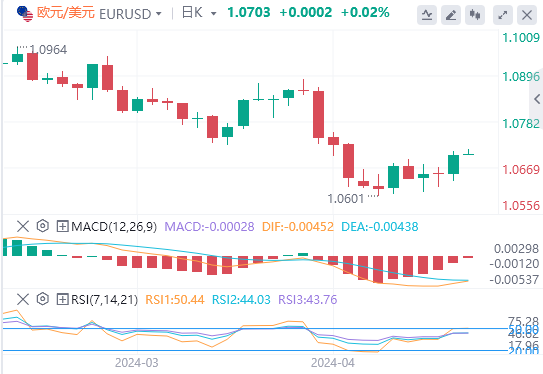543x374 pixels.
Task: Click the RSI(7,14,21) label
Action: point(104,299)
